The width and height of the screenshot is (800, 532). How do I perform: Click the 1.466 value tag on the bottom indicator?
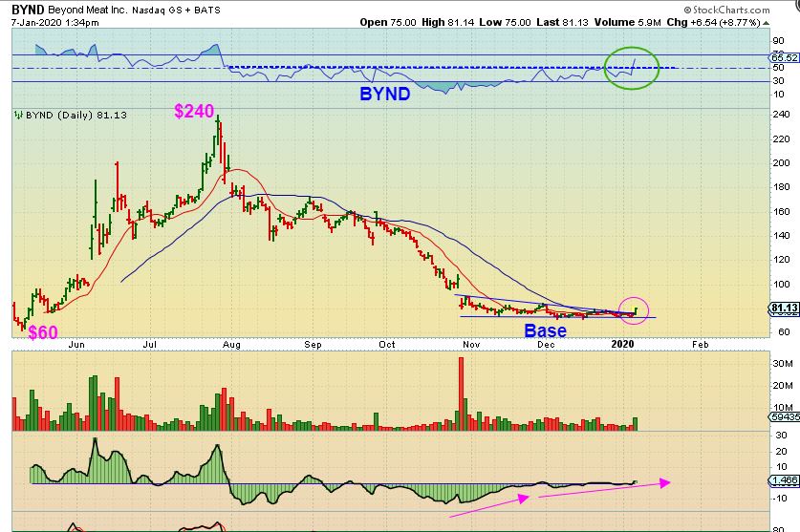(785, 480)
